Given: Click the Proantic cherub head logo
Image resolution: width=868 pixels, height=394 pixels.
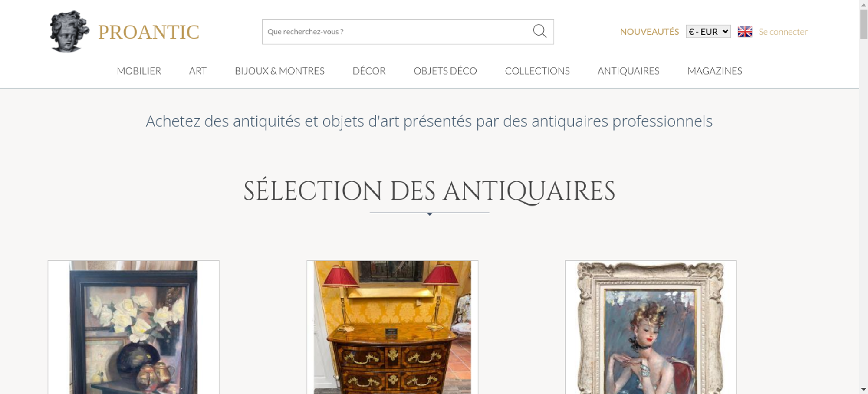Looking at the screenshot, I should (69, 31).
